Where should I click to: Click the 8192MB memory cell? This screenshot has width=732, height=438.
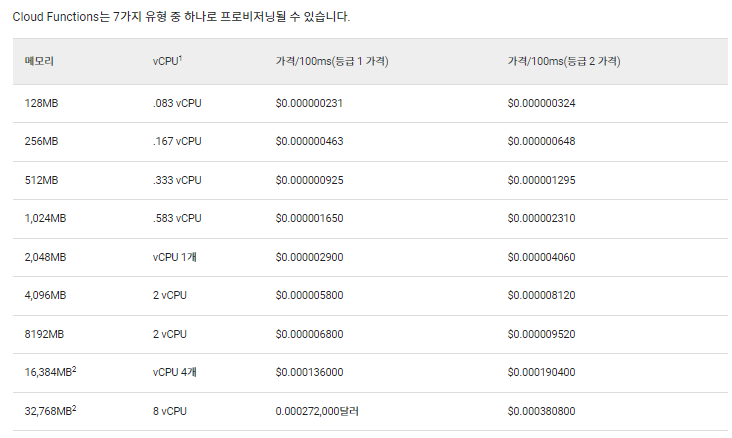[x=43, y=334]
